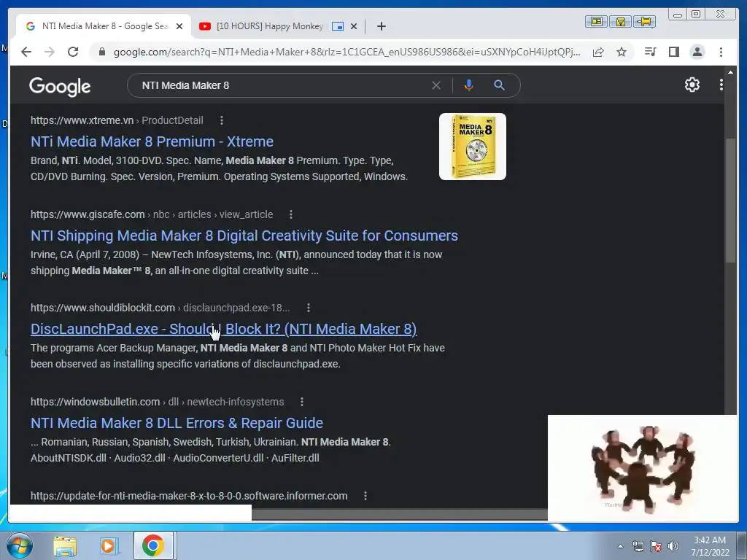Click the first yellow toolbar button in title bar

point(596,21)
